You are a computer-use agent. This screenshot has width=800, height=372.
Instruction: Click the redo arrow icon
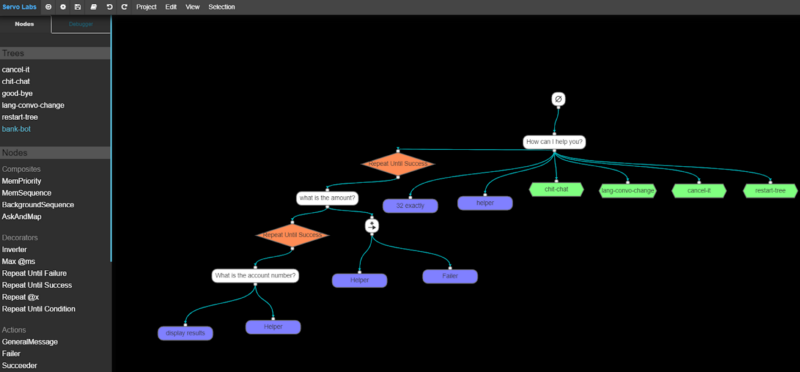coord(124,7)
